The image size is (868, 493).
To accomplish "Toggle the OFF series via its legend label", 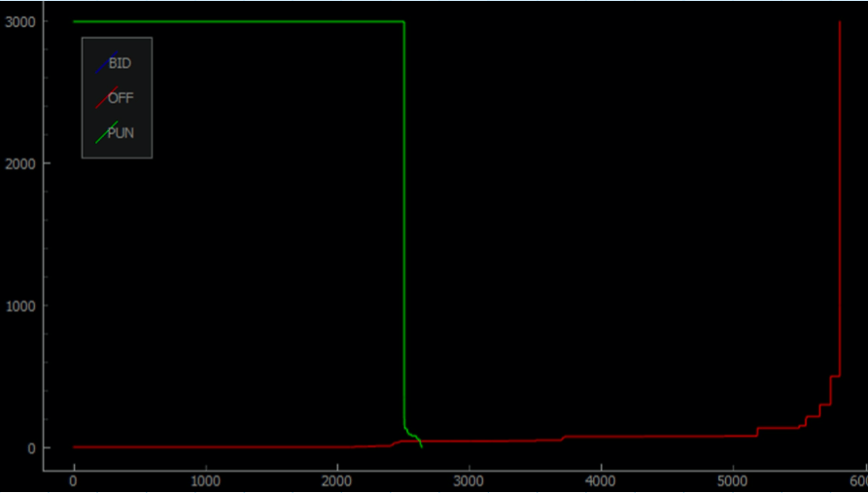I will 122,97.
